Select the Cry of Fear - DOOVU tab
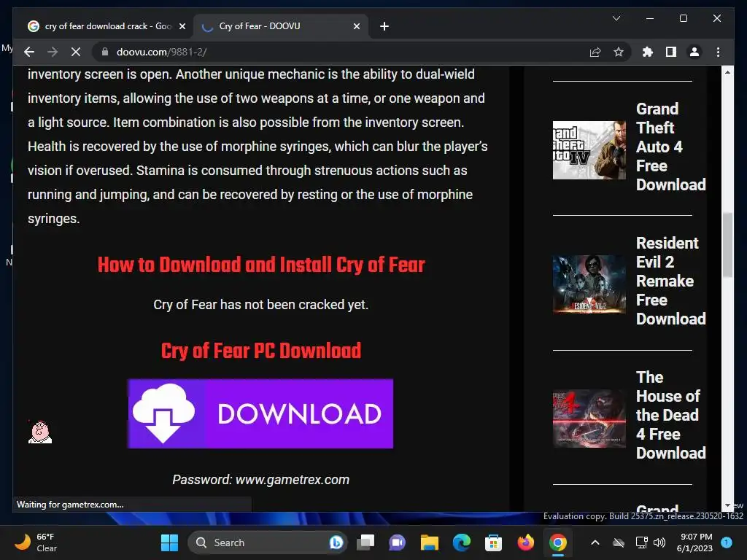 280,26
